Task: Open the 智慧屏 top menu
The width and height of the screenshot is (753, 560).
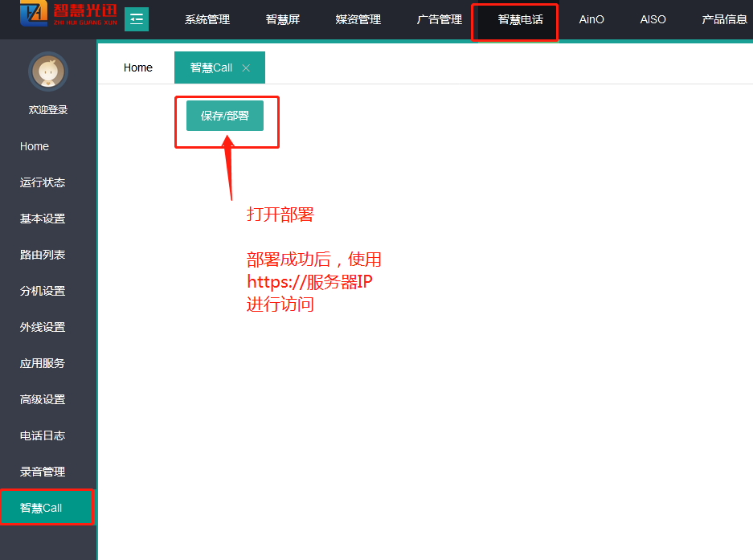Action: pyautogui.click(x=283, y=19)
